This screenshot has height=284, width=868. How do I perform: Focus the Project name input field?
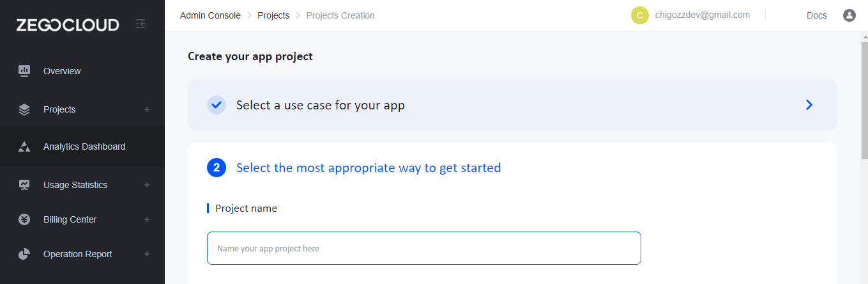pos(423,248)
